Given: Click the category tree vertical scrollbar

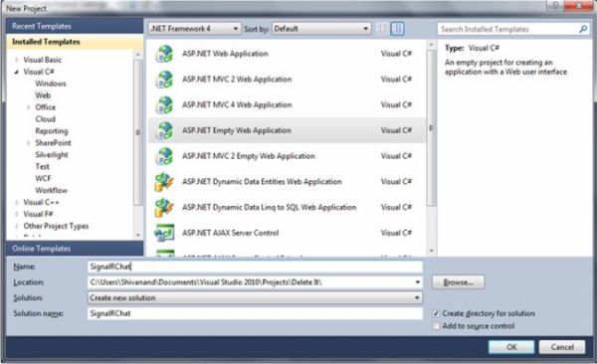Looking at the screenshot, I should pyautogui.click(x=138, y=132).
